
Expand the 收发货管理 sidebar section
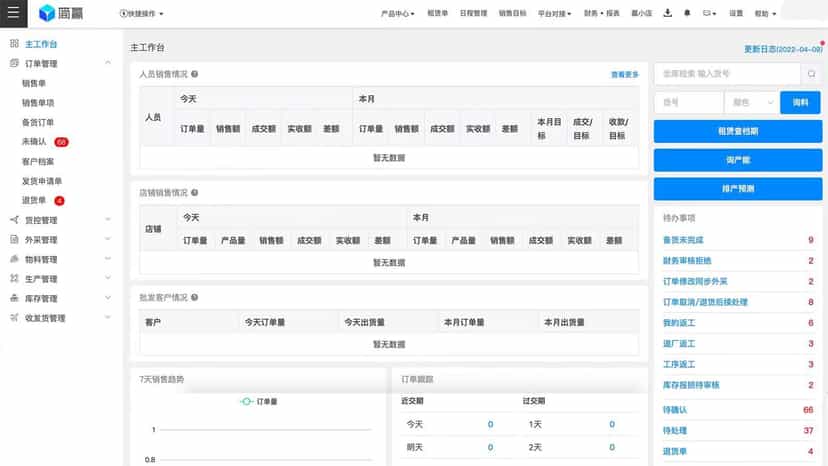coord(108,317)
